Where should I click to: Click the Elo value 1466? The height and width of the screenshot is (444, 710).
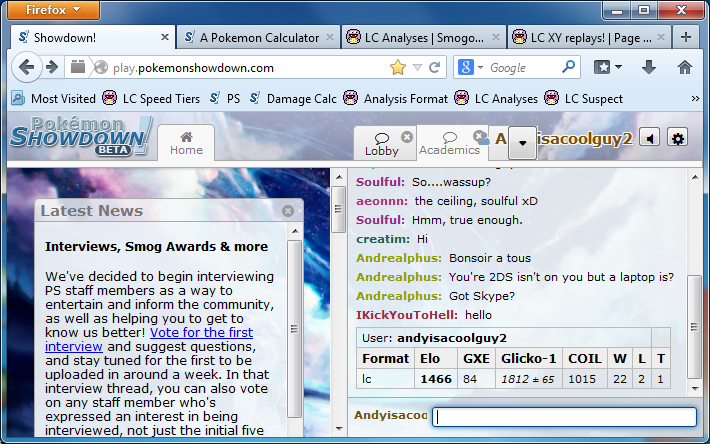point(436,379)
